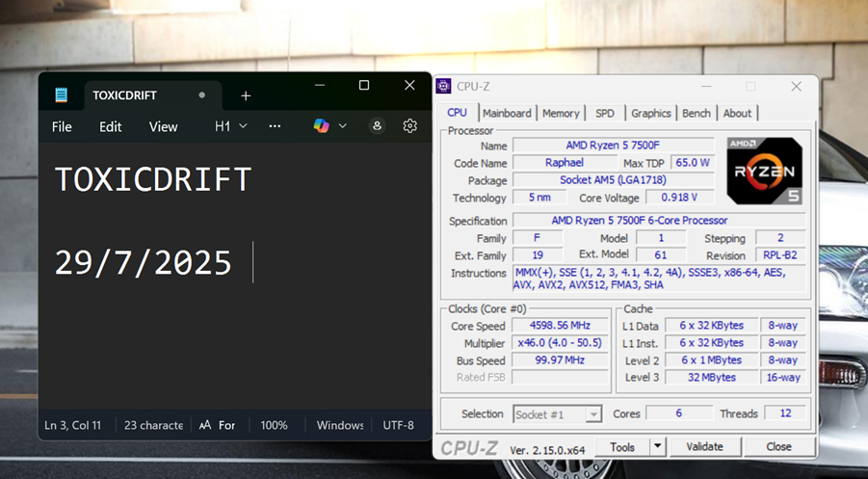This screenshot has height=479, width=868.
Task: Click the Notepad app icon in the title bar
Action: [x=62, y=95]
